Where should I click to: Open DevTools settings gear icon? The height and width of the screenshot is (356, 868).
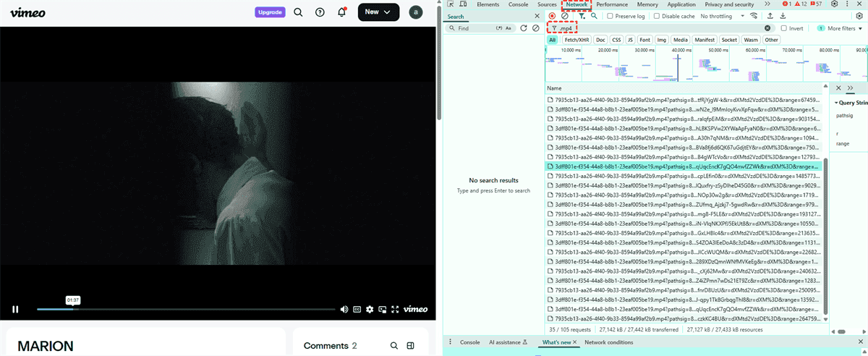834,4
